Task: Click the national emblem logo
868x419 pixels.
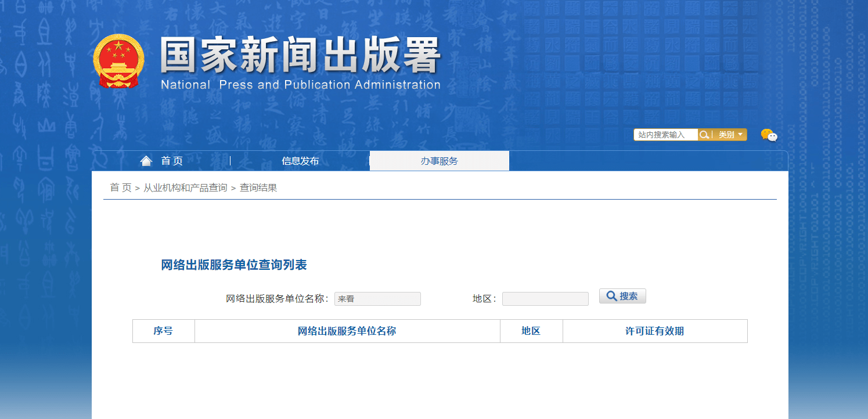Action: (x=118, y=61)
